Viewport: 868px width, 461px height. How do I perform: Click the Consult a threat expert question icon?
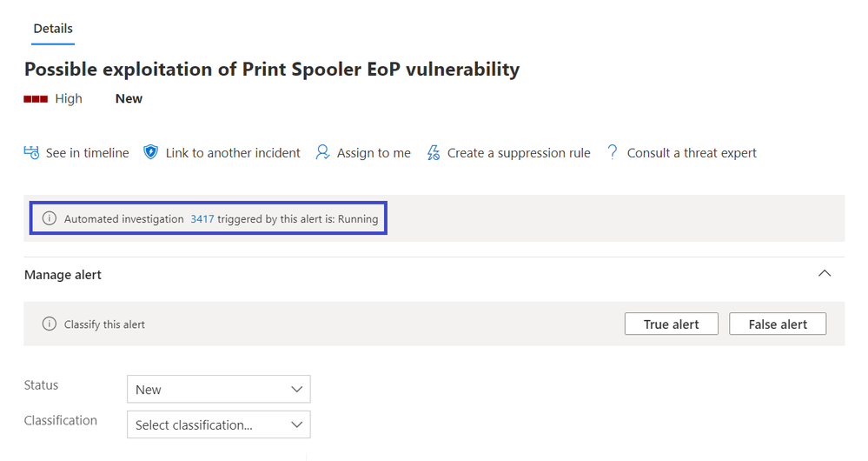click(613, 152)
